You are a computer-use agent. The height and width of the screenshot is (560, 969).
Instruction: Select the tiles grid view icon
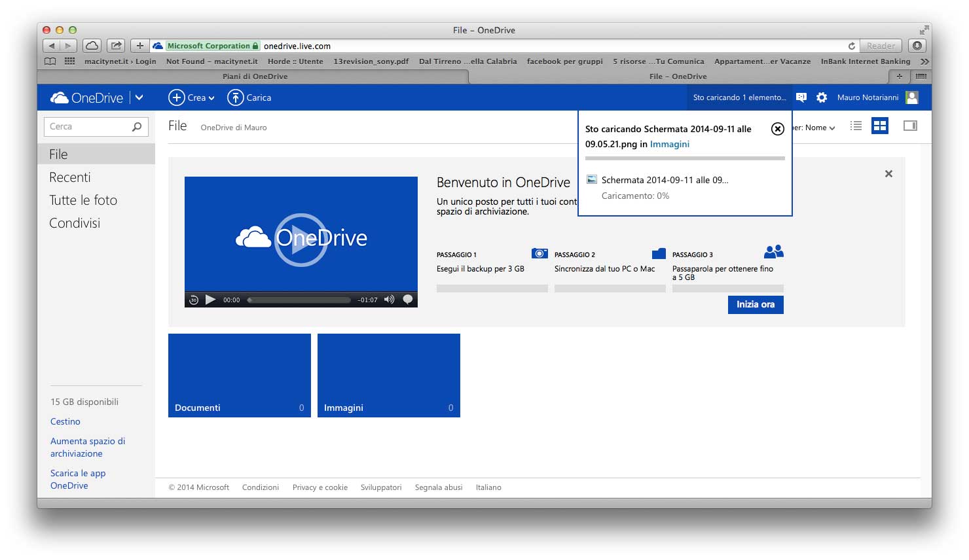tap(880, 126)
